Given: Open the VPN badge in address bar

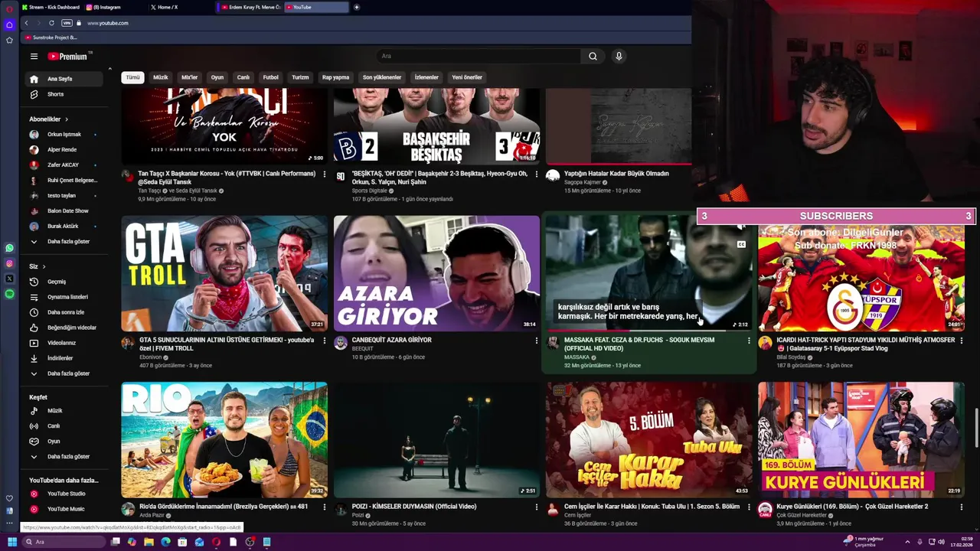Looking at the screenshot, I should [67, 23].
